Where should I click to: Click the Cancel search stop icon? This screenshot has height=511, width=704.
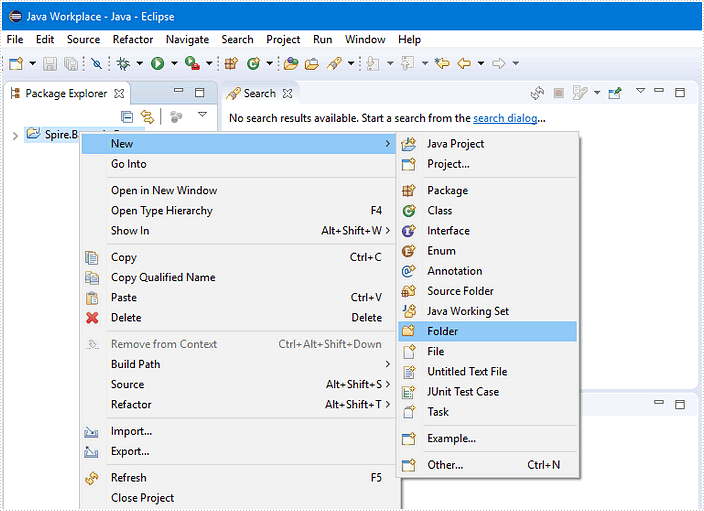pos(559,93)
